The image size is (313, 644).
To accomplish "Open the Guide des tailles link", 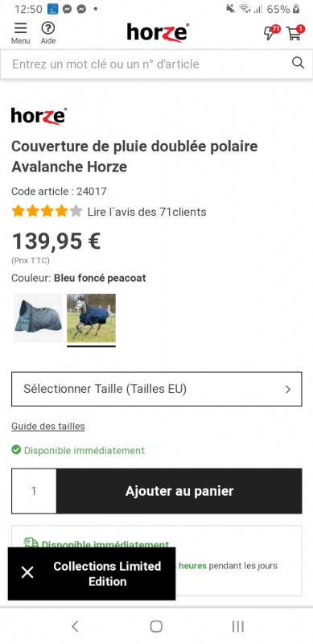I will pyautogui.click(x=48, y=426).
